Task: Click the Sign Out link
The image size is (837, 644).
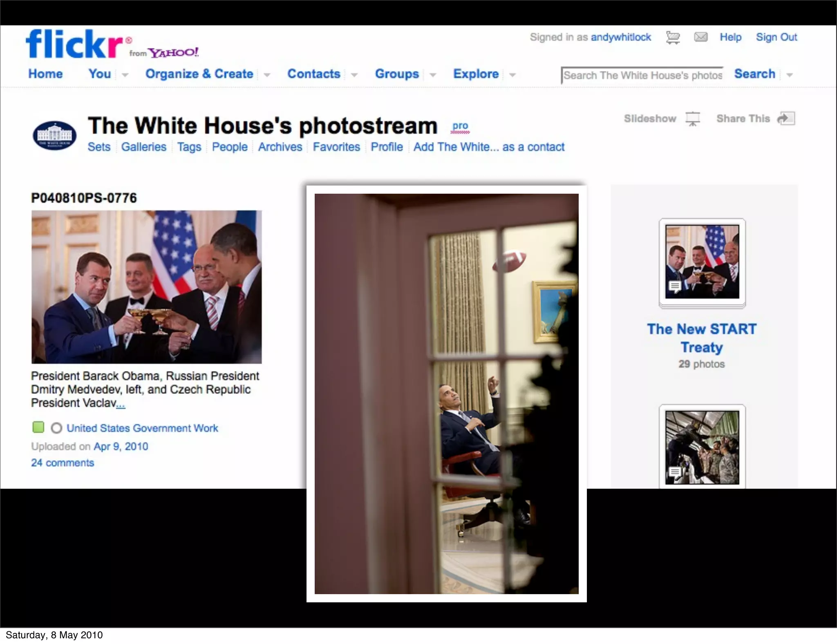Action: coord(776,37)
